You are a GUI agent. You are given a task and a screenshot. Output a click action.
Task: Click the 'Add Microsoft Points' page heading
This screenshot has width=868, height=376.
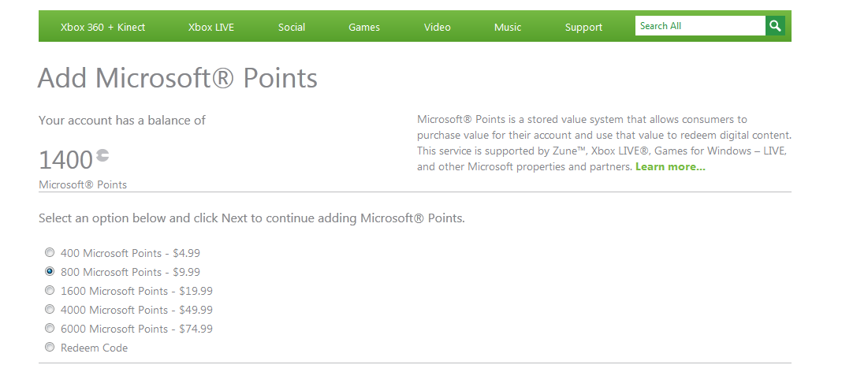177,78
